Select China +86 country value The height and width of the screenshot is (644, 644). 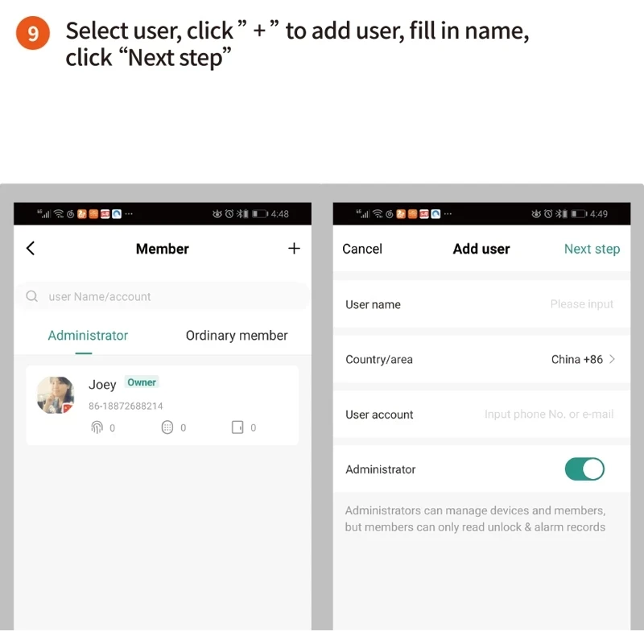point(576,359)
